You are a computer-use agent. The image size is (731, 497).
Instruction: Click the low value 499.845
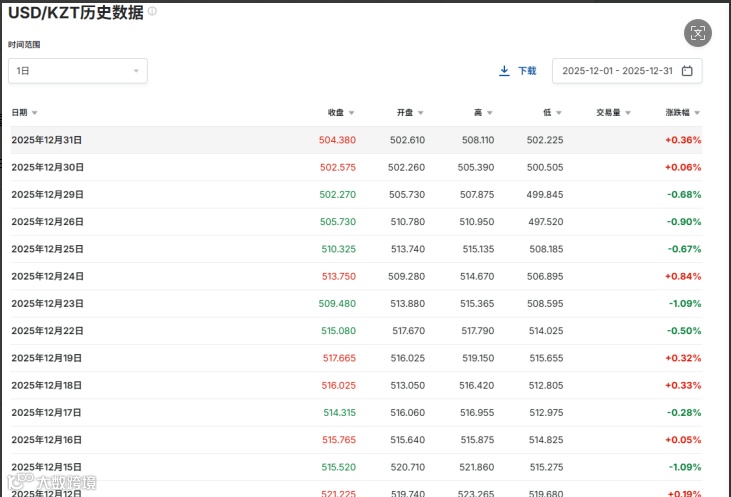(545, 194)
